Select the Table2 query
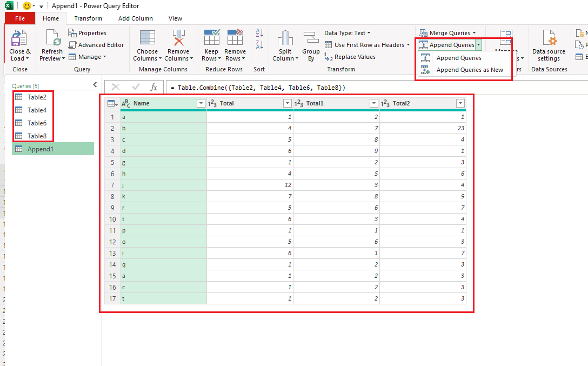This screenshot has width=588, height=366. (37, 97)
